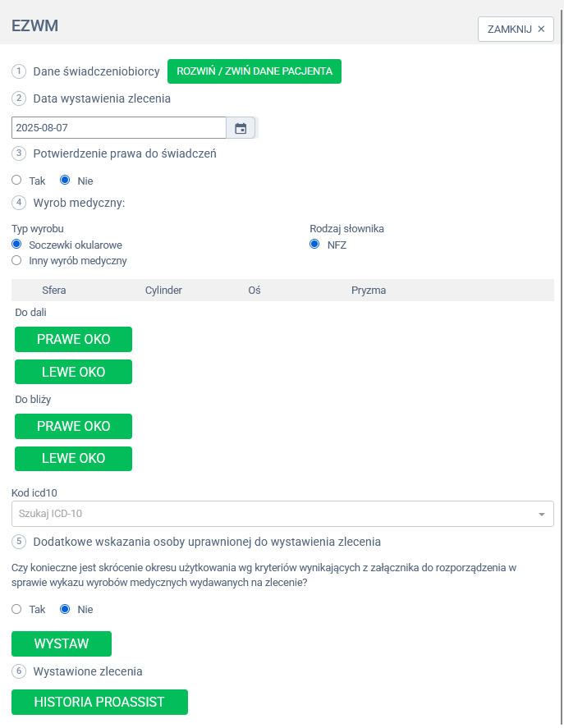Choose Soczewki okularowe product type
564x728 pixels.
click(16, 245)
